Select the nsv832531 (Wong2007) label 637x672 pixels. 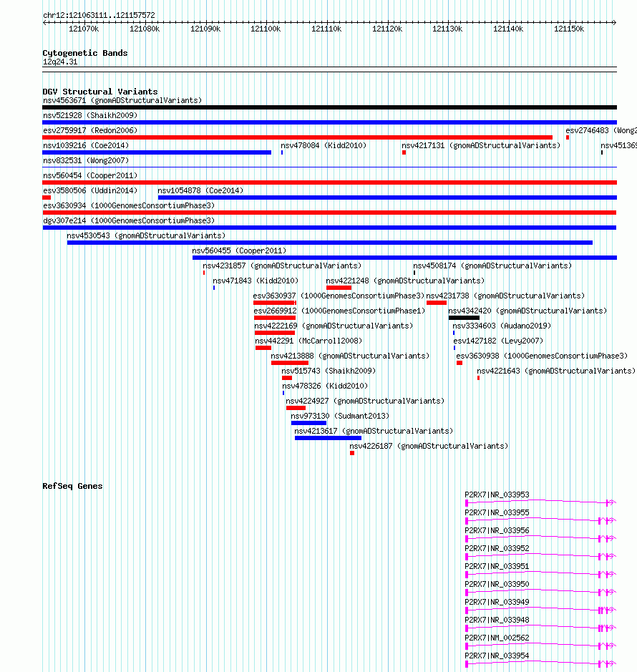(86, 160)
